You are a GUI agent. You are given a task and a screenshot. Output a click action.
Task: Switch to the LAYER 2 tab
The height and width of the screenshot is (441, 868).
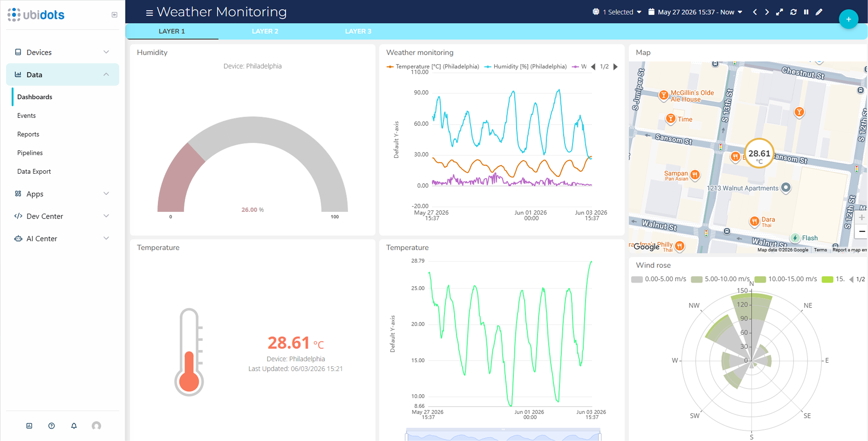265,31
